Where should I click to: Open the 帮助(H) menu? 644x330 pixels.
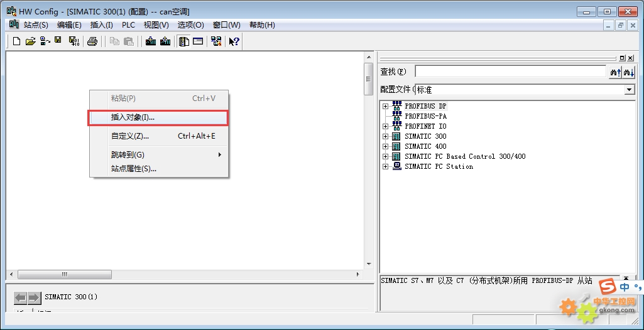point(262,25)
